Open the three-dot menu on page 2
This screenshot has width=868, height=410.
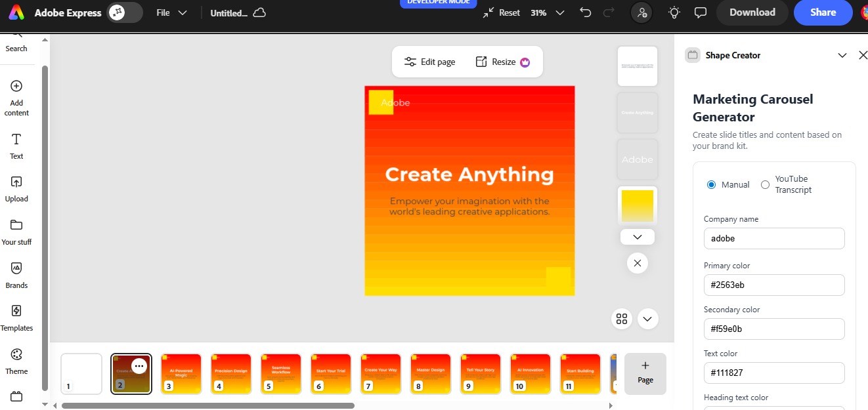coord(139,366)
